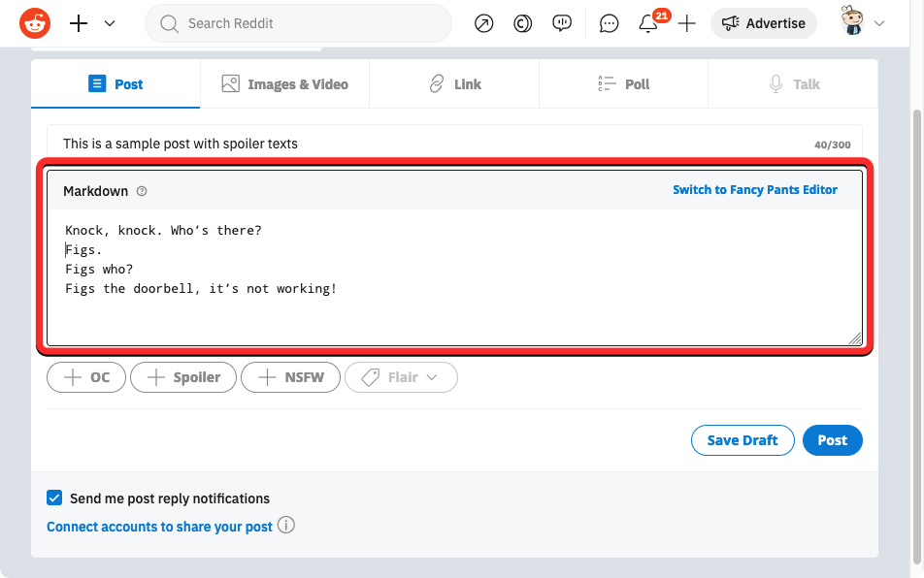
Task: Click the Coins icon in header
Action: [x=522, y=24]
